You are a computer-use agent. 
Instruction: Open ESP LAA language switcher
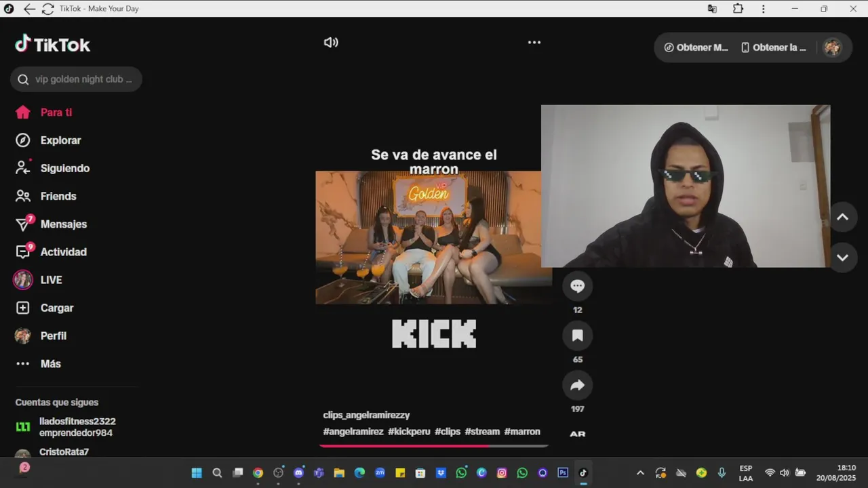(746, 473)
